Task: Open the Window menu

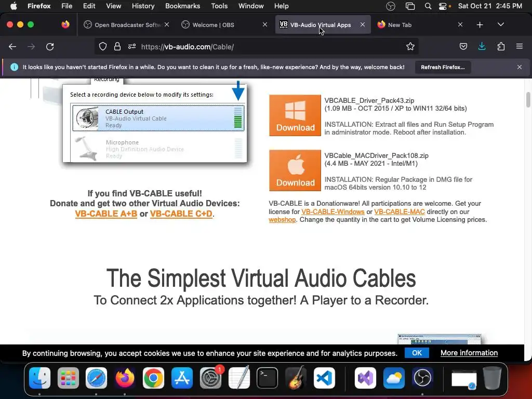Action: point(251,6)
